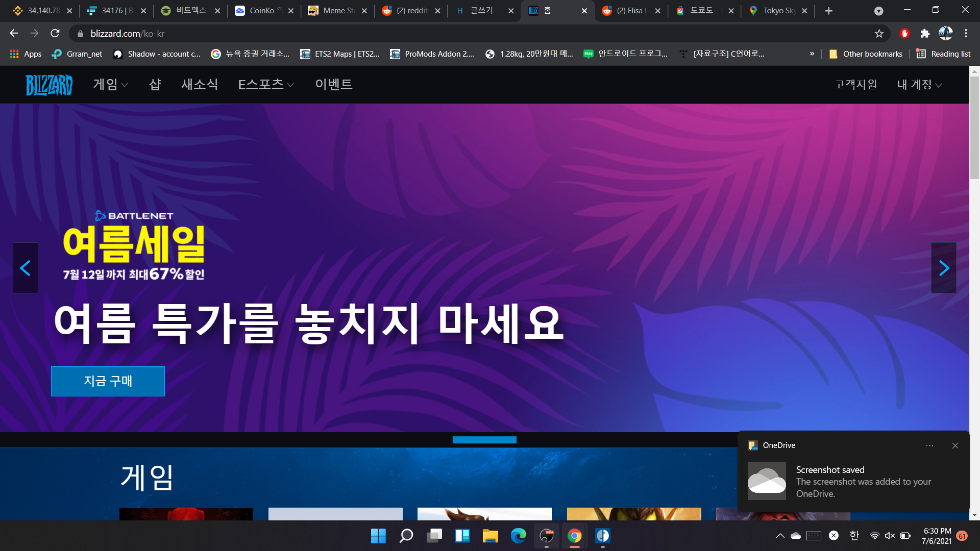This screenshot has width=980, height=551.
Task: Click the blue carousel progress indicator bar
Action: (x=484, y=440)
